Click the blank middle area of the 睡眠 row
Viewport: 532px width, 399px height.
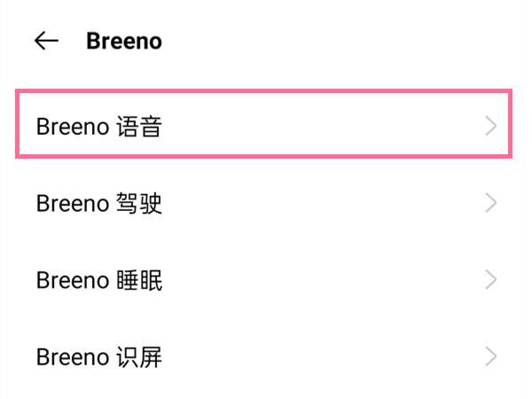[319, 281]
